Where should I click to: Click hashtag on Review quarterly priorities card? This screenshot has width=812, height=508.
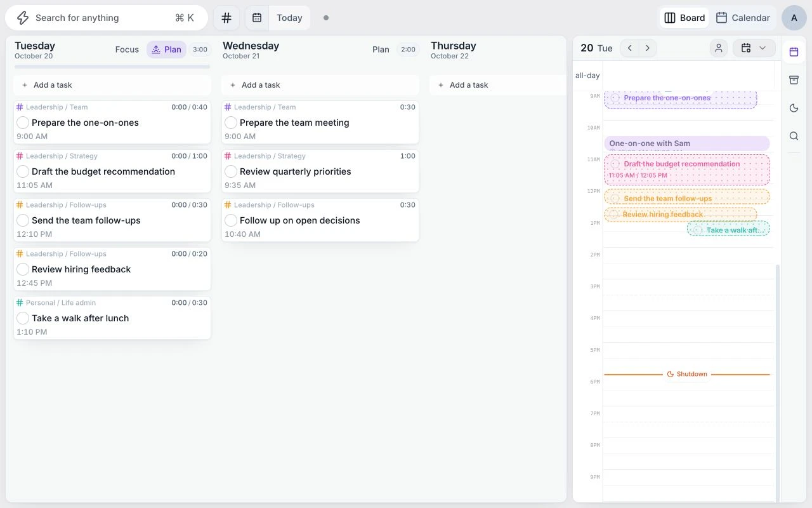coord(228,156)
